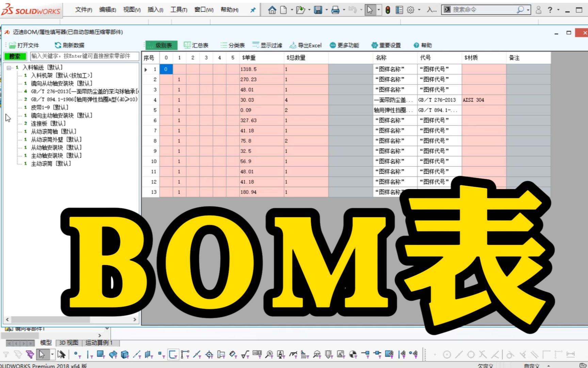Open File Properties list icon
This screenshot has height=368, width=588.
point(399,10)
